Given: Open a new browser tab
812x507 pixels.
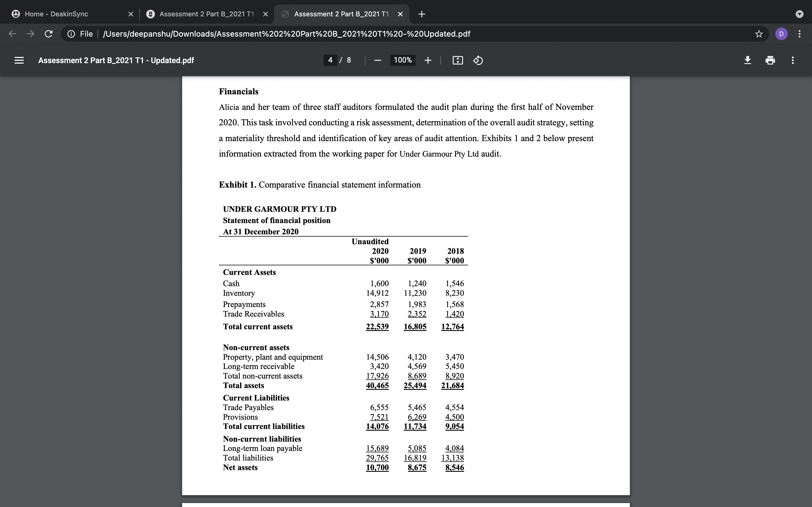Looking at the screenshot, I should point(422,14).
